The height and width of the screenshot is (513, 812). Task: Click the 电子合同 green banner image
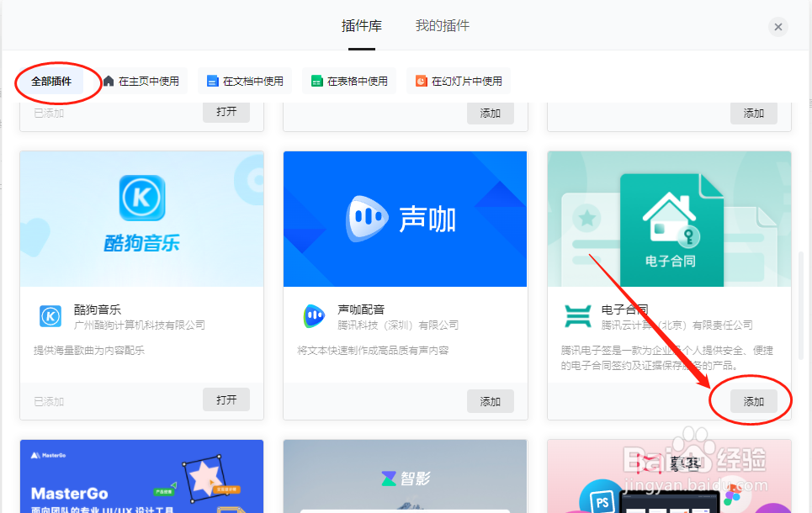[x=669, y=219]
